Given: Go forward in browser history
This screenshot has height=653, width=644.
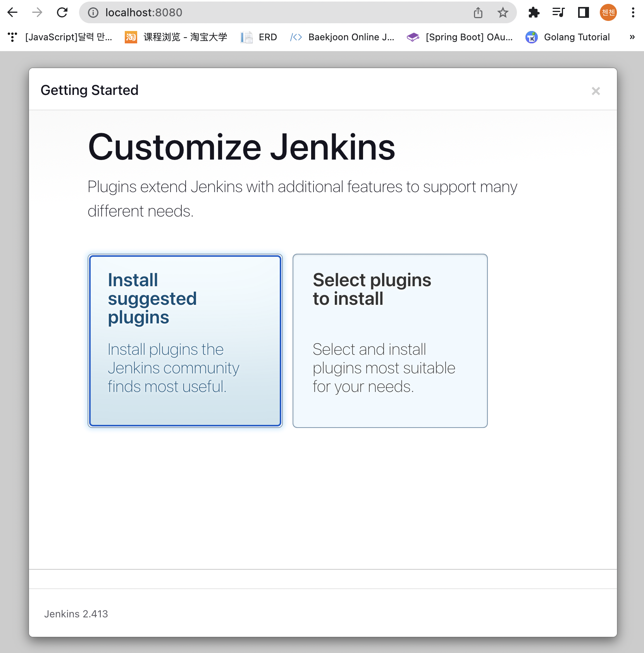Looking at the screenshot, I should tap(37, 12).
